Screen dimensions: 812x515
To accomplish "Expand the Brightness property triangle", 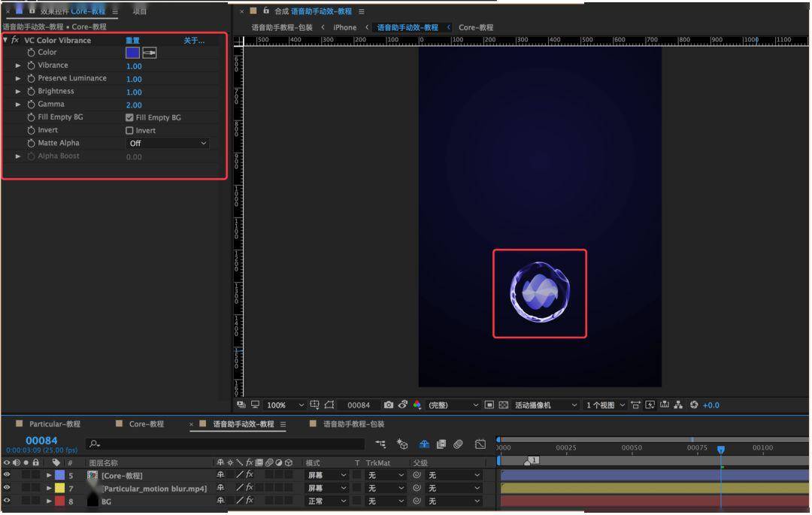I will pos(18,92).
